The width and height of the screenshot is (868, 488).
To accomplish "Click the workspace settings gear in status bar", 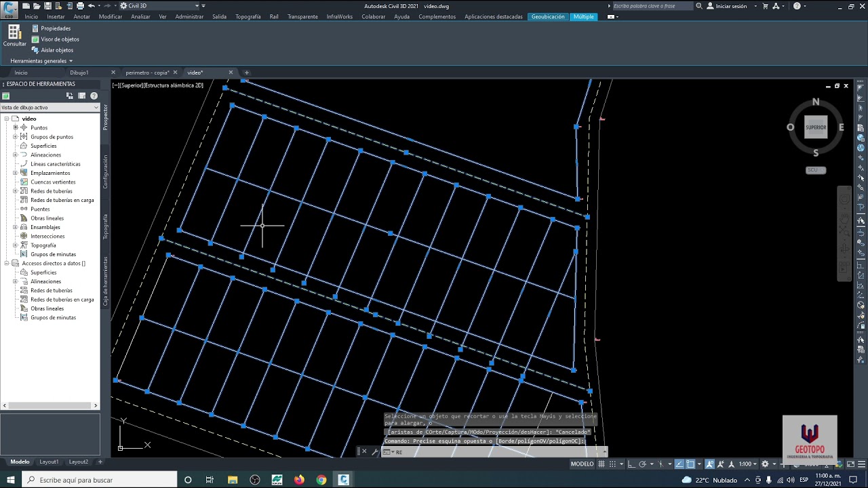I will point(765,464).
